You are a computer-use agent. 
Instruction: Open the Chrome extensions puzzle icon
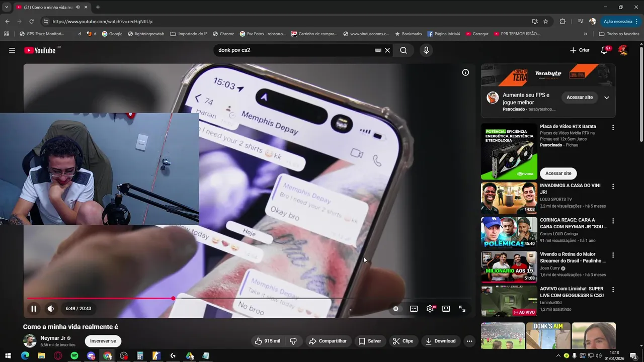pyautogui.click(x=562, y=22)
